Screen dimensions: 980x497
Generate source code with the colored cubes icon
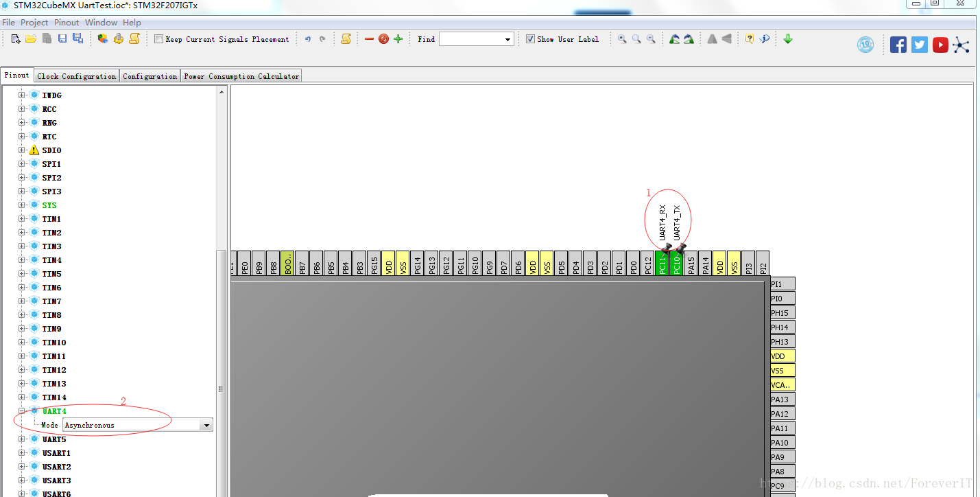pos(103,39)
